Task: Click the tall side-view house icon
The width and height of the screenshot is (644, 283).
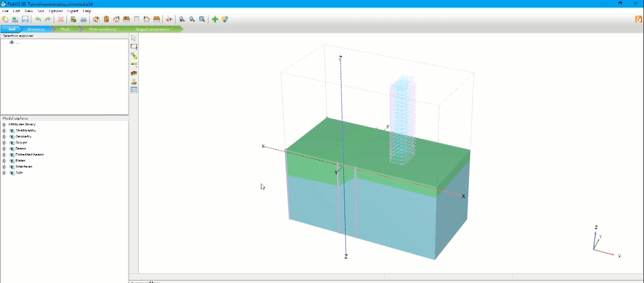Action: (107, 19)
